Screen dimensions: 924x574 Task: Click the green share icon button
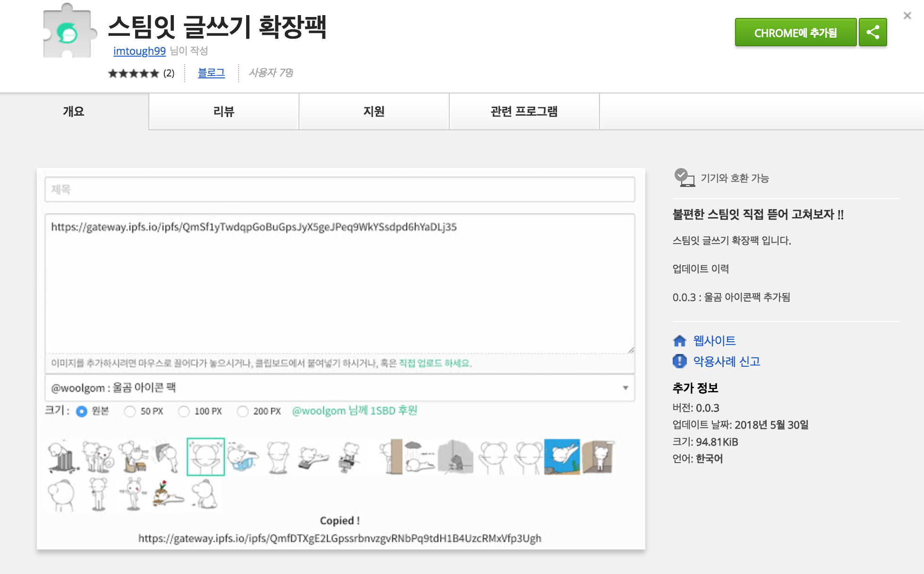pos(873,33)
